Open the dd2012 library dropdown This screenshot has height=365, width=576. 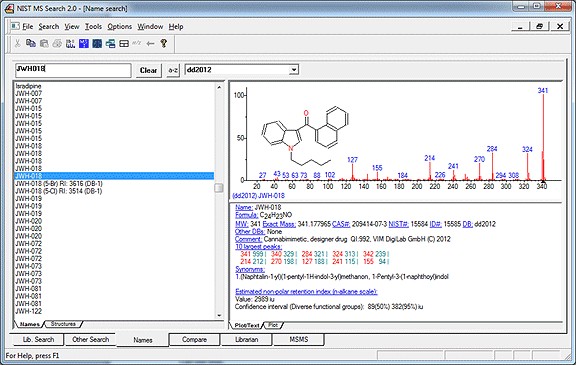[294, 70]
